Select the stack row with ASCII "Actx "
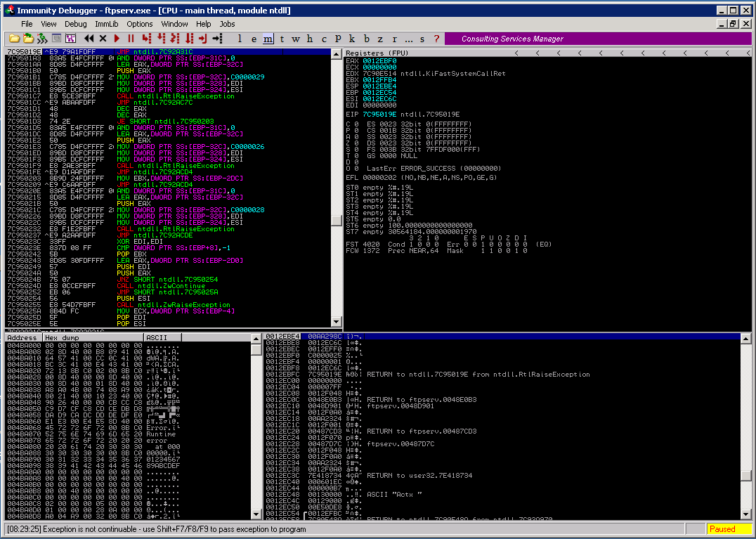Screen dimensions: 756x539 (503, 495)
